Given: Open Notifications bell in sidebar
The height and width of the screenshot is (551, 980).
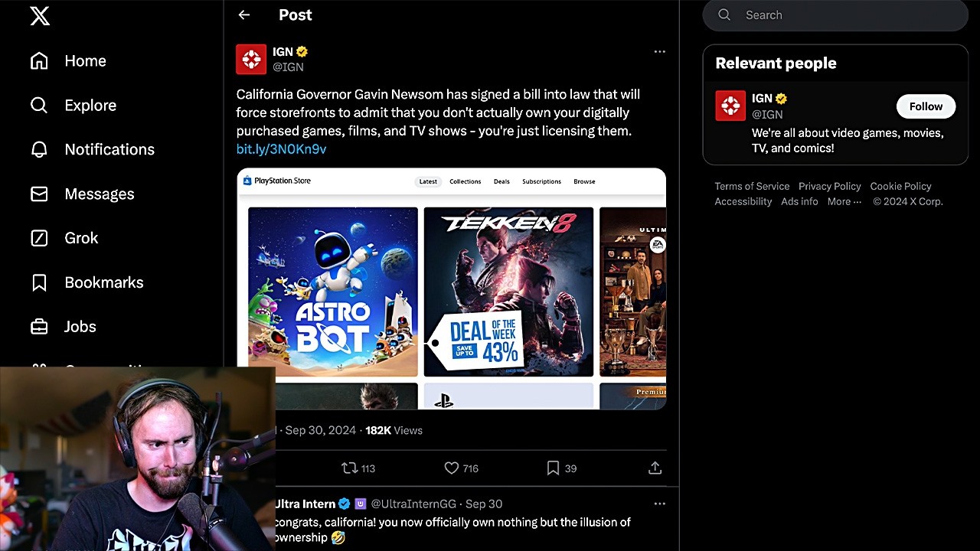Looking at the screenshot, I should pyautogui.click(x=39, y=149).
